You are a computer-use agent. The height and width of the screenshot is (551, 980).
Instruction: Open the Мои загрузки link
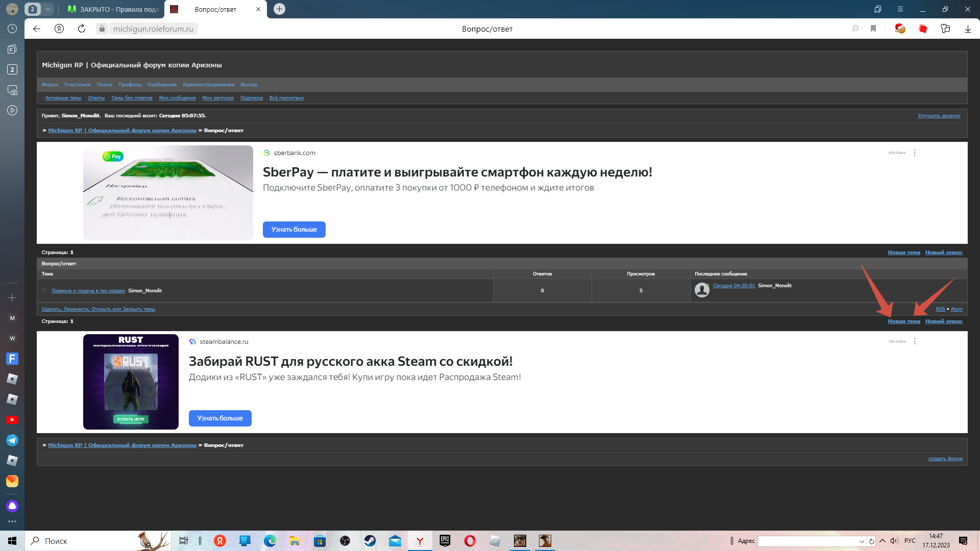[x=218, y=98]
